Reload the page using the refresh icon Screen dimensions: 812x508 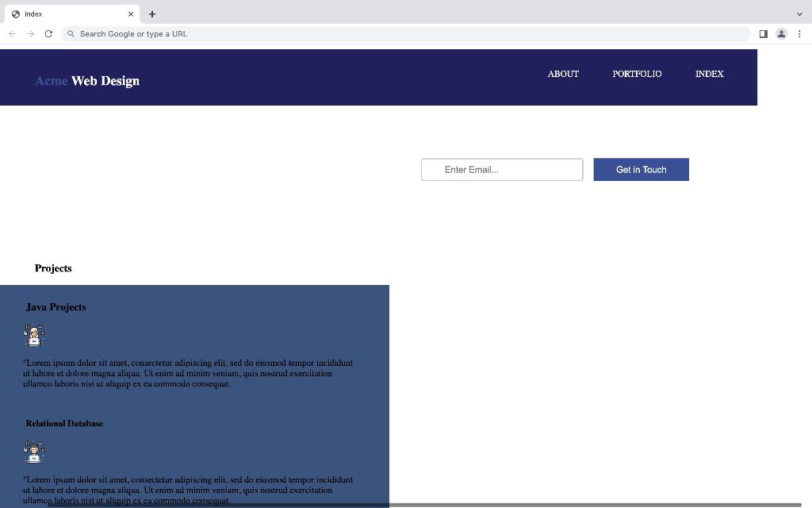49,33
